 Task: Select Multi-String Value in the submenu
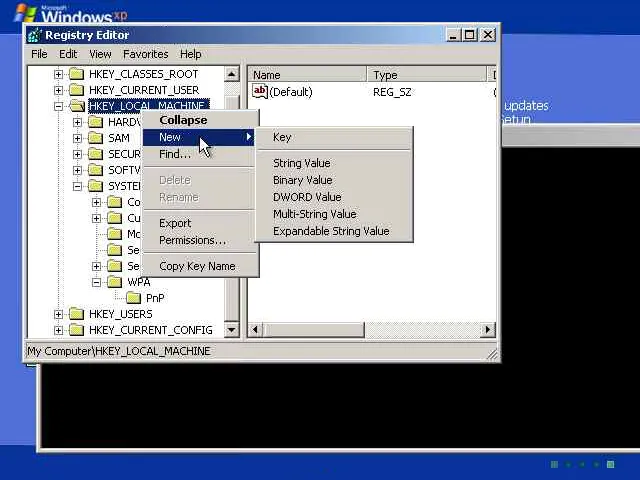coord(334,214)
